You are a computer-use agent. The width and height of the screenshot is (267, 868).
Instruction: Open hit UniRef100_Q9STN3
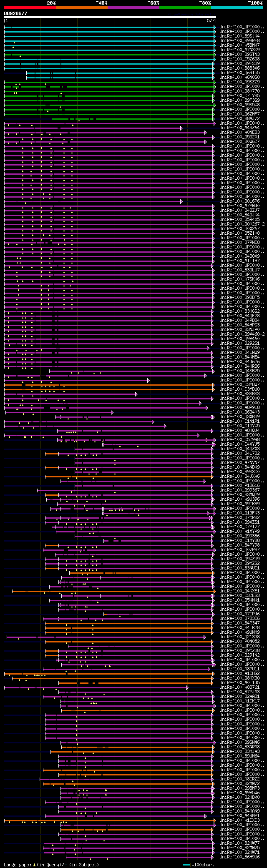pos(239,54)
